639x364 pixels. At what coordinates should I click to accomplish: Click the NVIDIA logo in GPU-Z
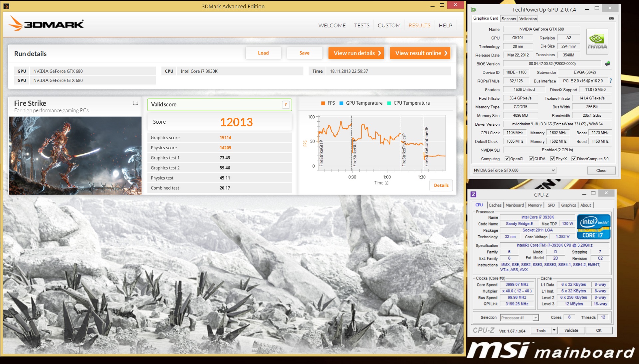tap(597, 42)
